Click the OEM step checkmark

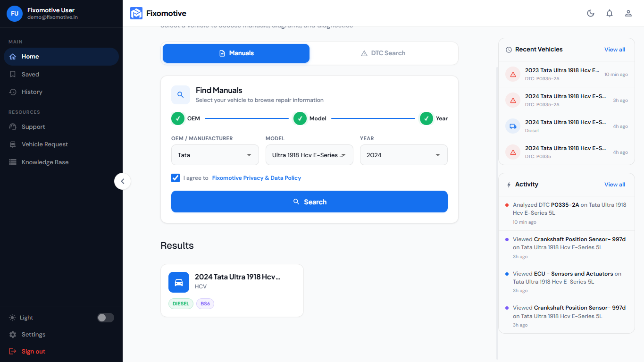pos(178,118)
